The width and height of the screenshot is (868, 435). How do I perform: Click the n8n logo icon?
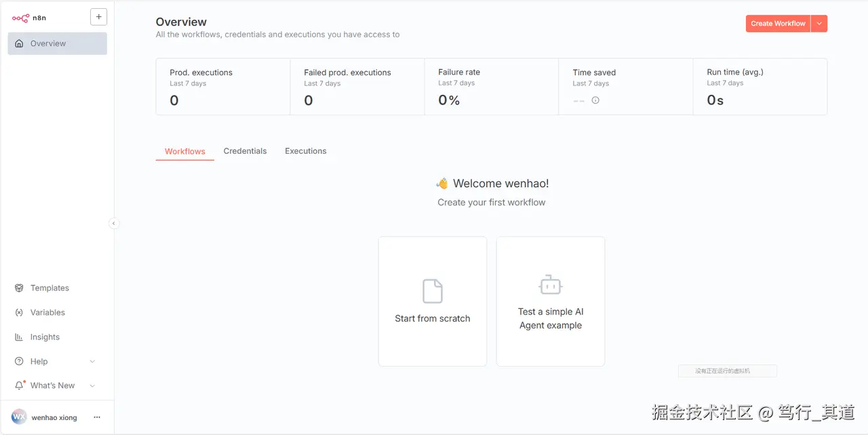20,18
